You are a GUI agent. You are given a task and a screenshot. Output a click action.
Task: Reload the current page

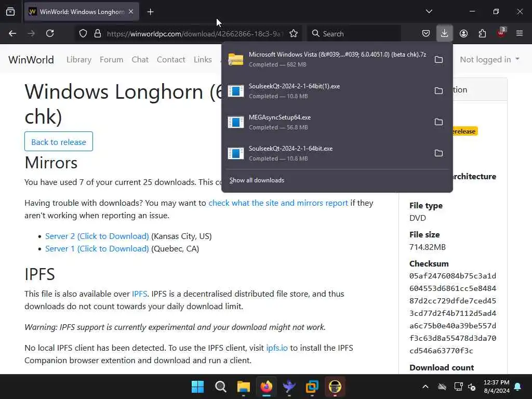tap(50, 33)
